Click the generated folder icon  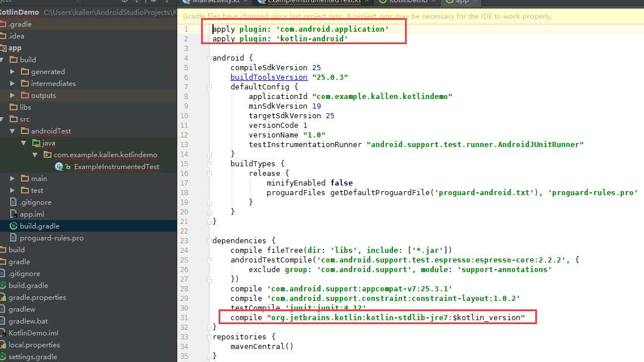coord(25,71)
